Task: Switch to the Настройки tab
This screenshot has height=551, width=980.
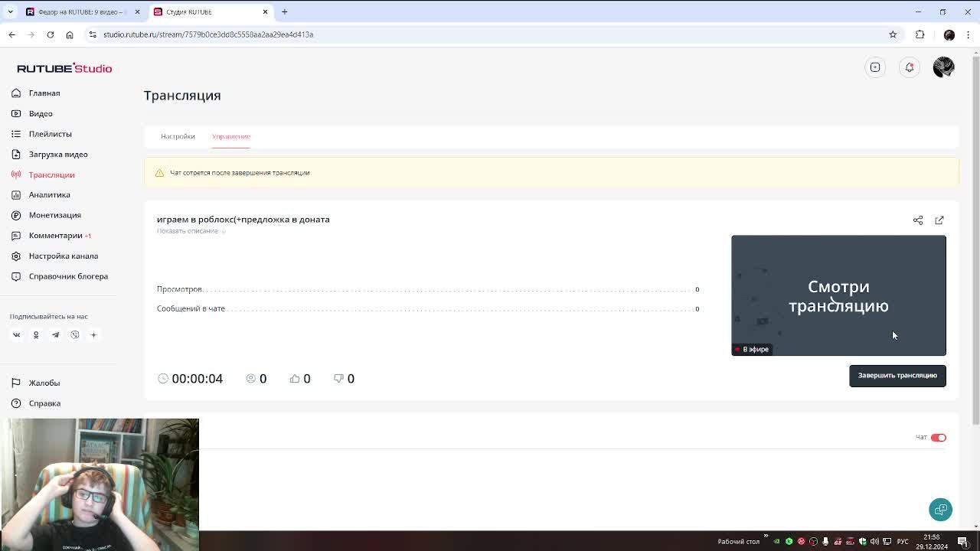Action: 178,136
